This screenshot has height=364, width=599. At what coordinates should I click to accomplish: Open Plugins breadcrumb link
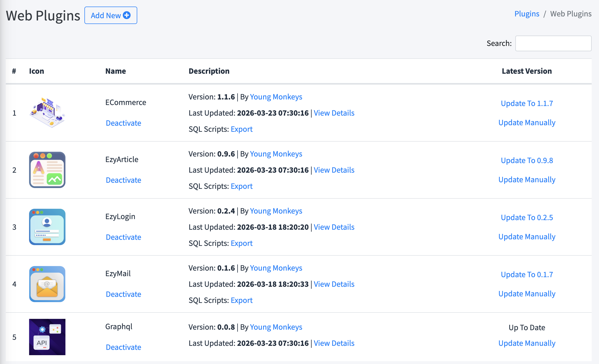click(527, 14)
